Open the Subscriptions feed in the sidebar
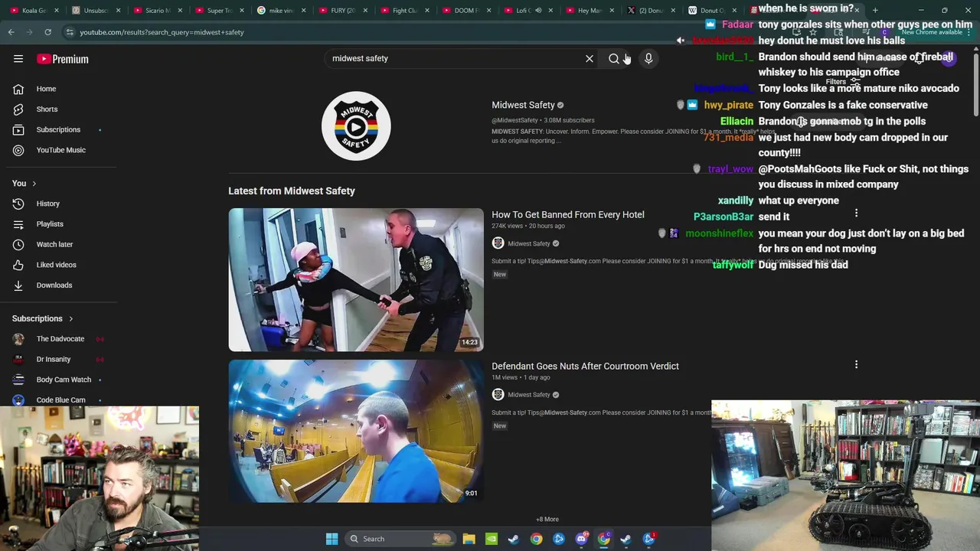The height and width of the screenshot is (551, 980). click(58, 129)
